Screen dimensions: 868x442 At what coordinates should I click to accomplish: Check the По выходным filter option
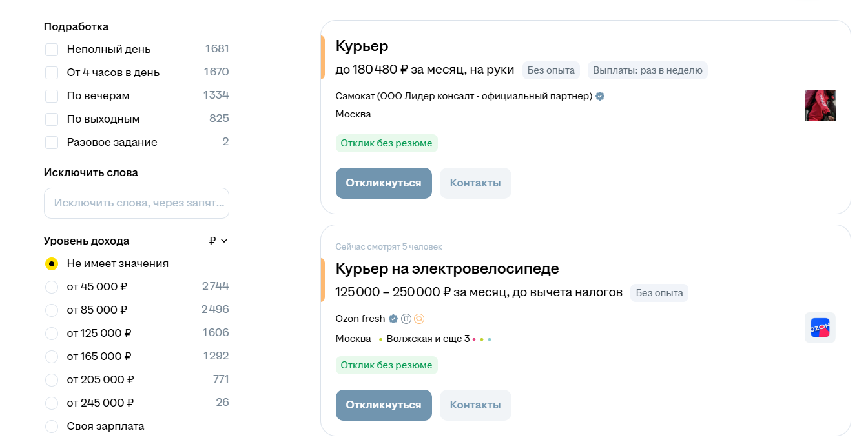pyautogui.click(x=52, y=119)
